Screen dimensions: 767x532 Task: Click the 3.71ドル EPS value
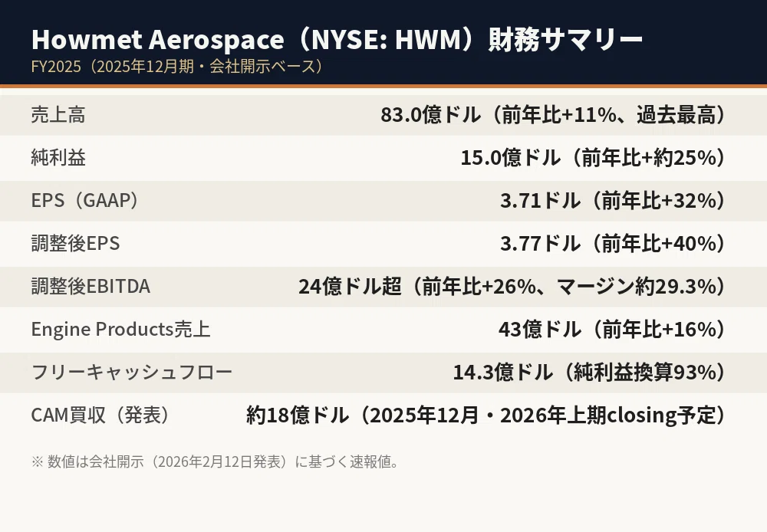point(614,201)
